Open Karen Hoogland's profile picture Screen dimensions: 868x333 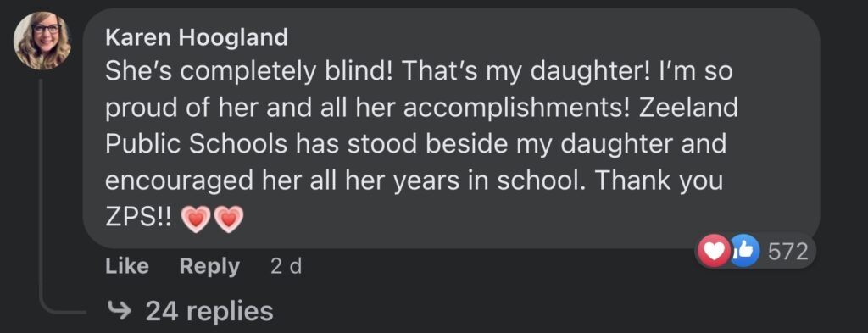pos(42,41)
